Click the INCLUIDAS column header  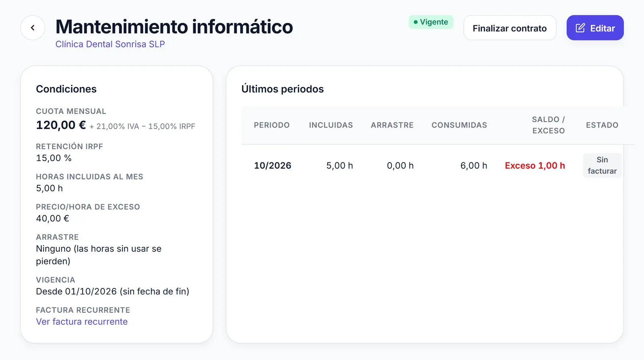point(331,125)
